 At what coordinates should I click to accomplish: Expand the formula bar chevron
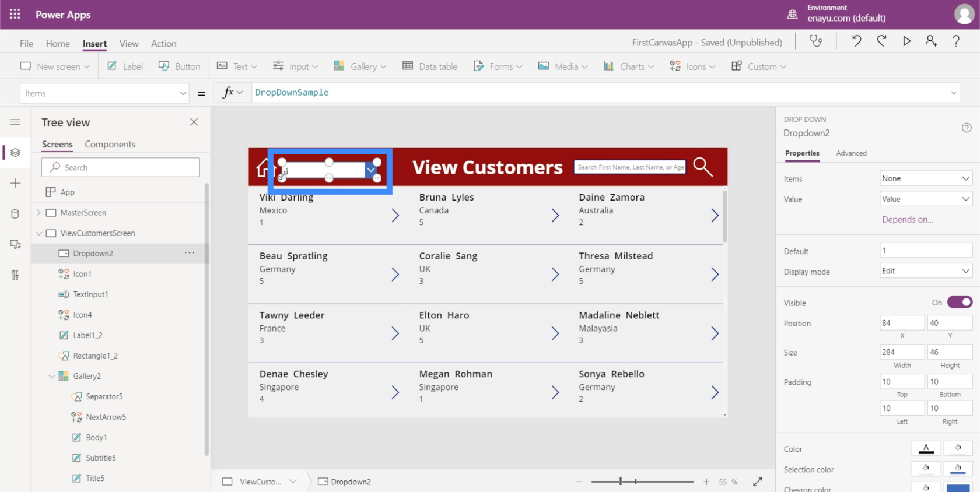pyautogui.click(x=953, y=93)
